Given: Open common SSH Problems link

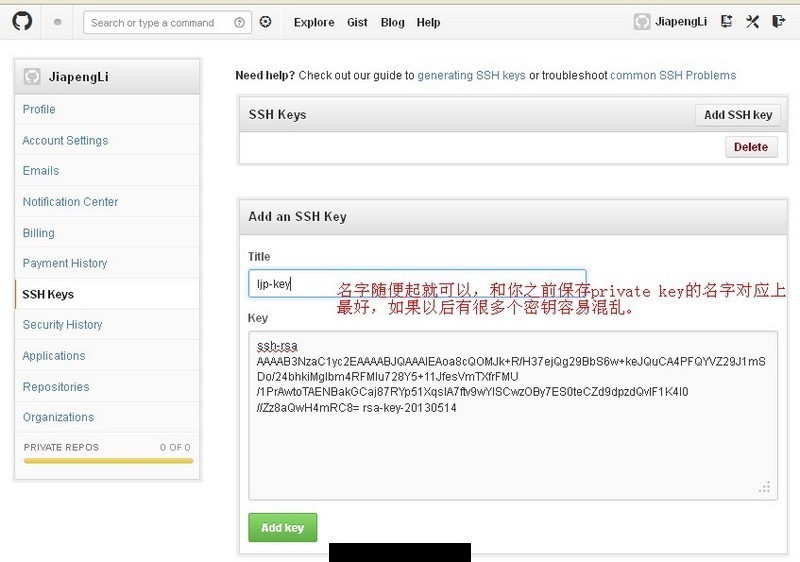Looking at the screenshot, I should point(673,75).
